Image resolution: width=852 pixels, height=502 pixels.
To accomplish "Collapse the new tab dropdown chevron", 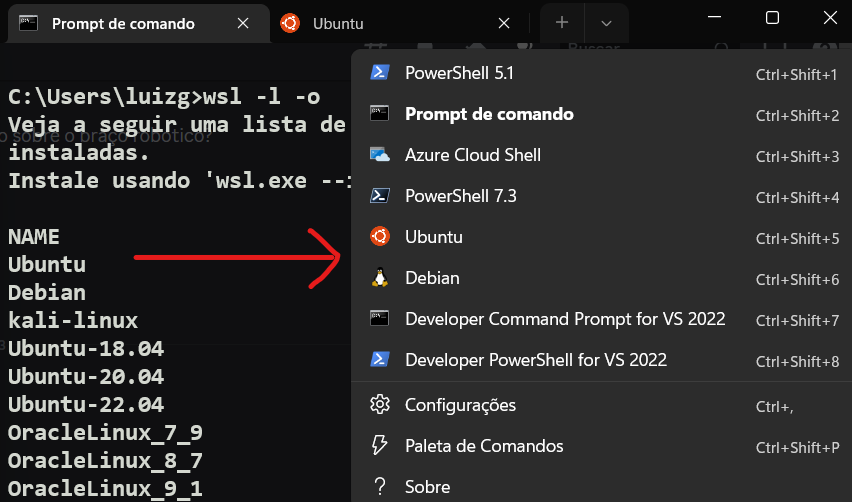I will click(x=606, y=23).
